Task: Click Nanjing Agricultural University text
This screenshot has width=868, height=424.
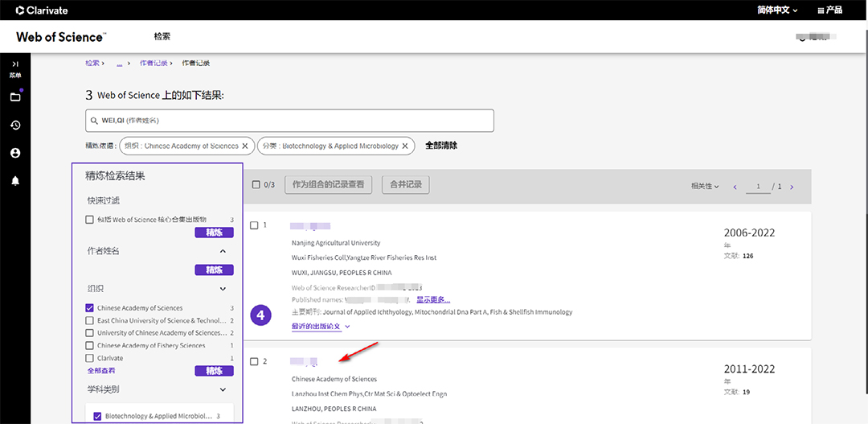Action: 335,243
